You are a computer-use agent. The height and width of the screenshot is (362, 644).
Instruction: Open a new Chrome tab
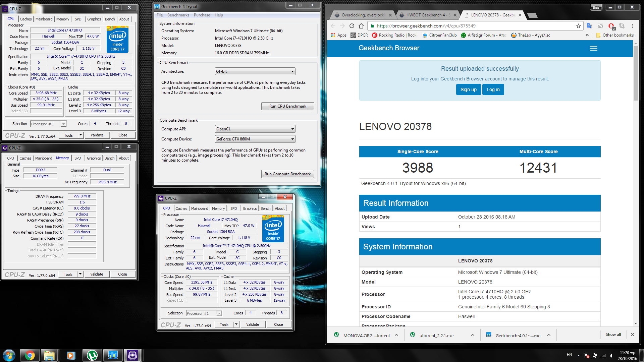click(532, 15)
